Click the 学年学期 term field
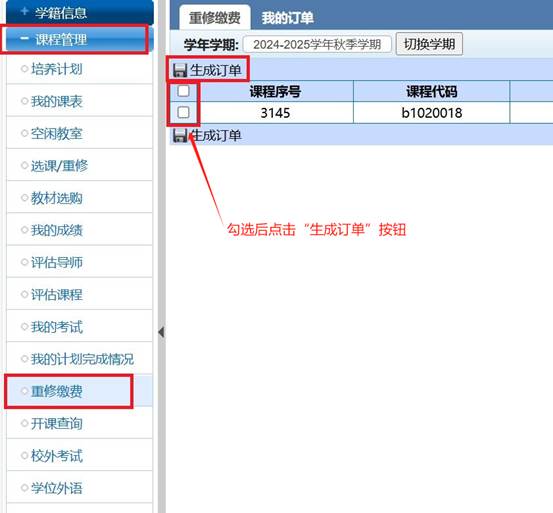This screenshot has height=513, width=553. click(x=317, y=44)
